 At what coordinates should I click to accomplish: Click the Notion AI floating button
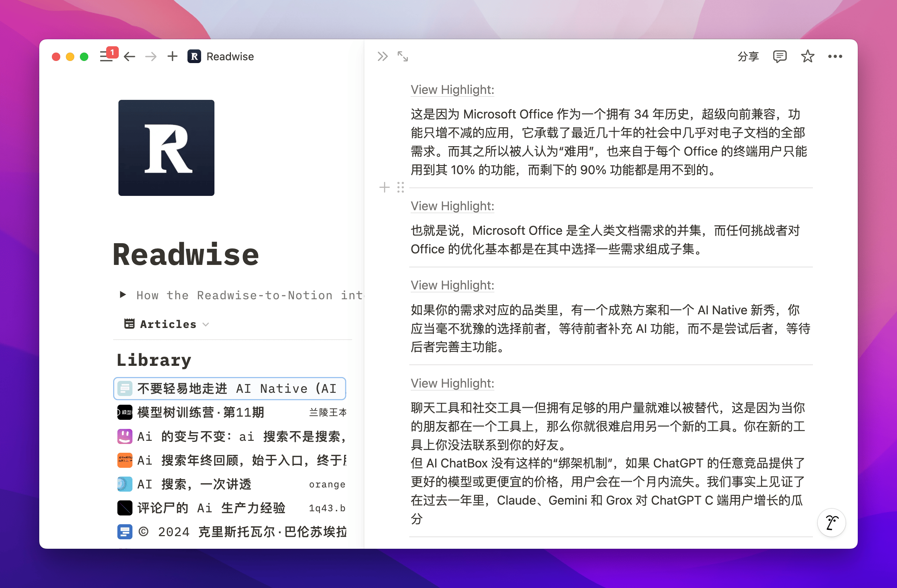(831, 522)
